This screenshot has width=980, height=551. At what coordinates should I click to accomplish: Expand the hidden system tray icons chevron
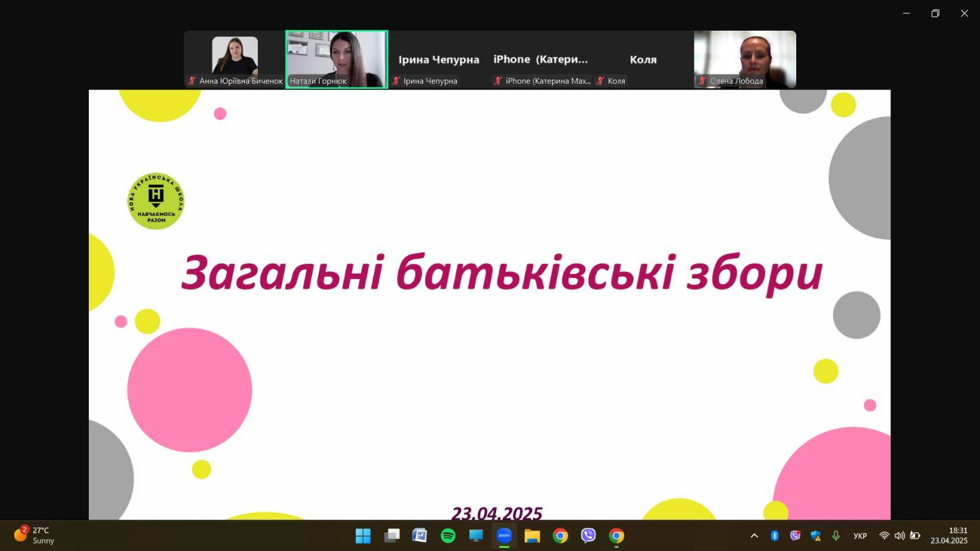tap(754, 536)
